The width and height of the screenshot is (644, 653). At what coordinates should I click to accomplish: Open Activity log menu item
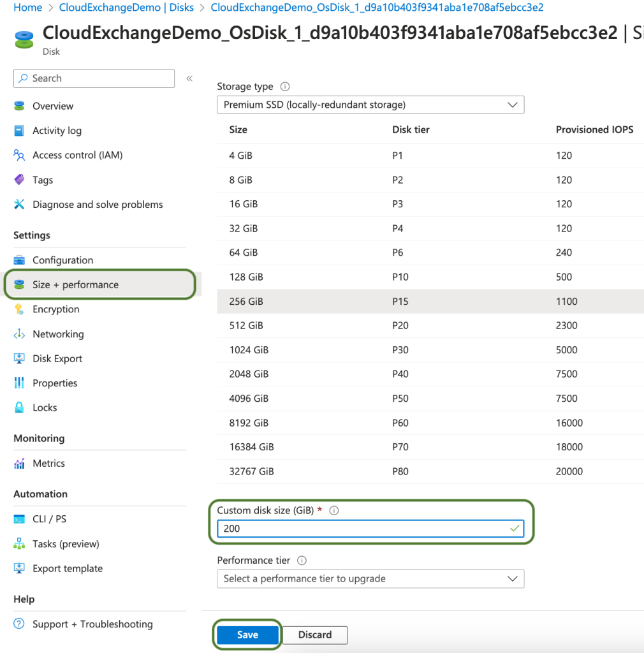pyautogui.click(x=57, y=130)
